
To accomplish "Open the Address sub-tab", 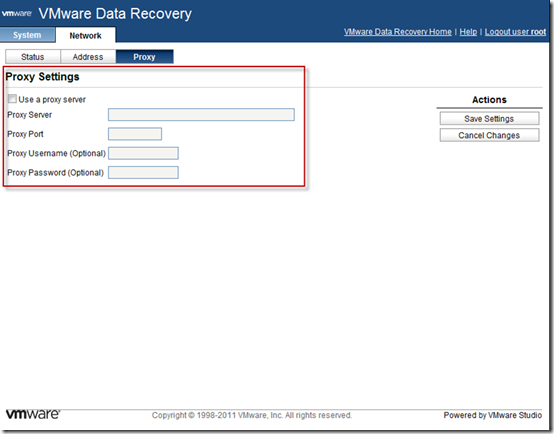I will [88, 57].
